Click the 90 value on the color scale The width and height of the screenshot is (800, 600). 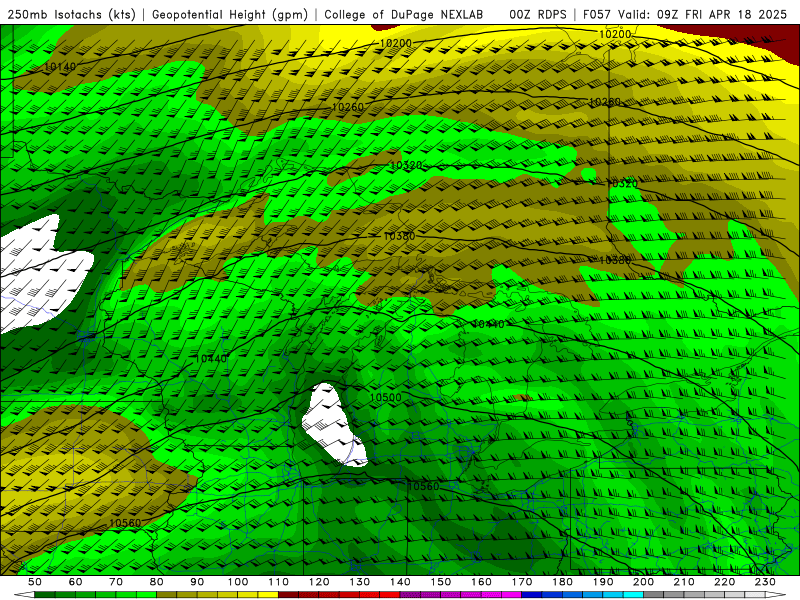pyautogui.click(x=197, y=582)
